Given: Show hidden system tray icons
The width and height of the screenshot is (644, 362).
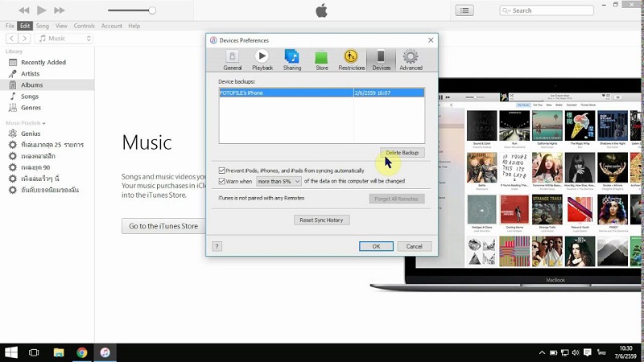Looking at the screenshot, I should pyautogui.click(x=542, y=352).
